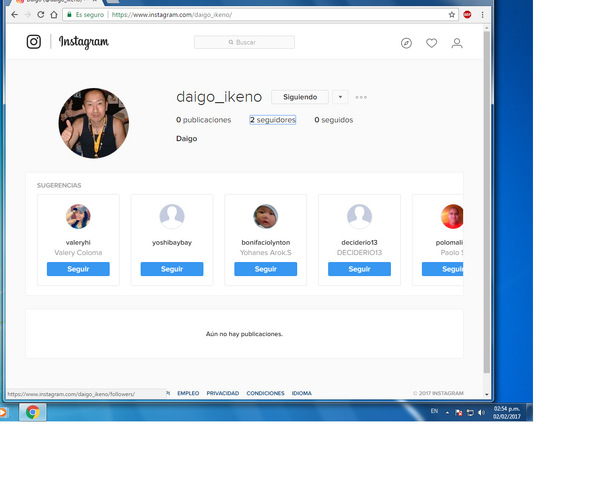Open the bonifaciolynton username link
The height and width of the screenshot is (480, 600).
point(266,242)
